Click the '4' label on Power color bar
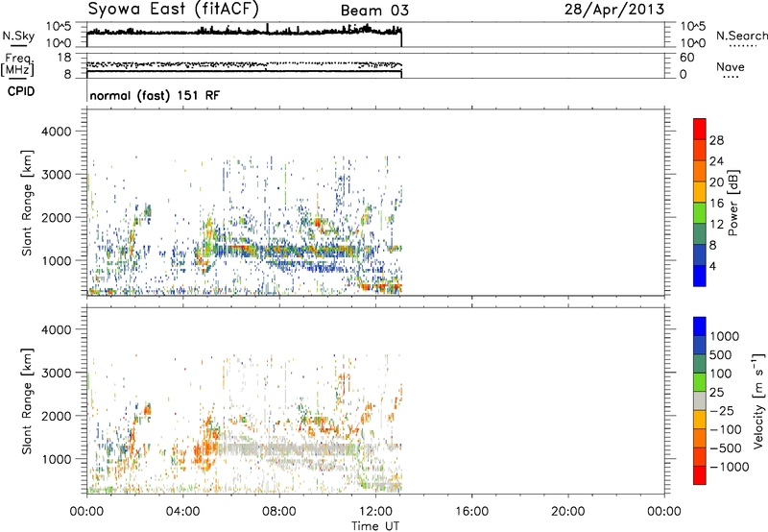Viewport: 768px width, 532px height. [712, 266]
